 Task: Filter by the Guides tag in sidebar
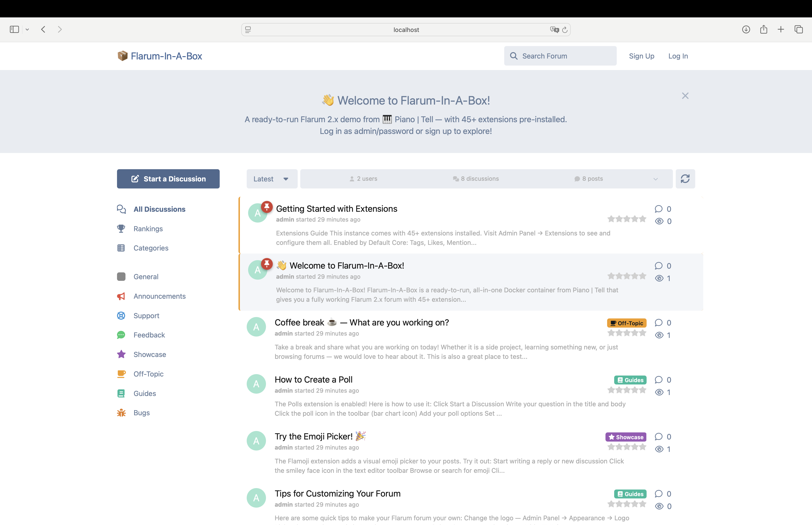[x=136, y=393]
